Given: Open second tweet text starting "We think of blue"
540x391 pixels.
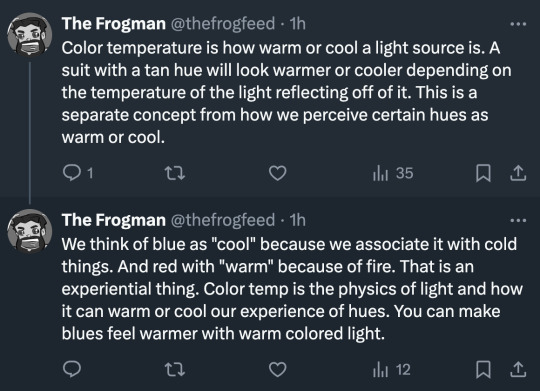Looking at the screenshot, I should tap(292, 289).
